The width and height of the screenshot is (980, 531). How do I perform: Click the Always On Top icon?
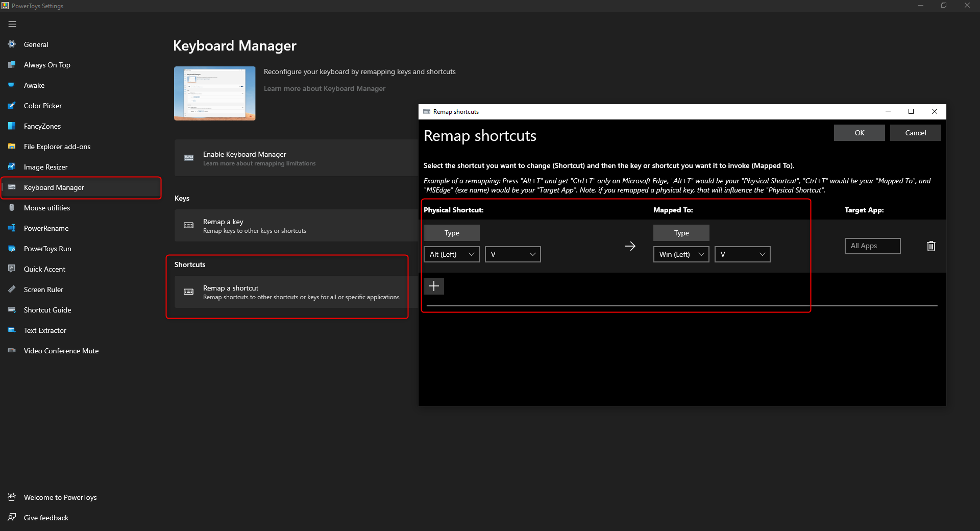12,65
